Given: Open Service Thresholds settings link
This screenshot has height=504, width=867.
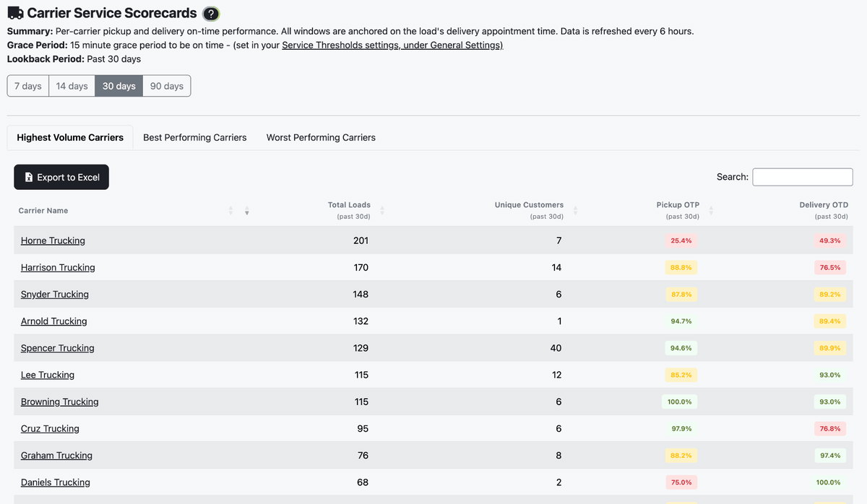Looking at the screenshot, I should coord(392,45).
